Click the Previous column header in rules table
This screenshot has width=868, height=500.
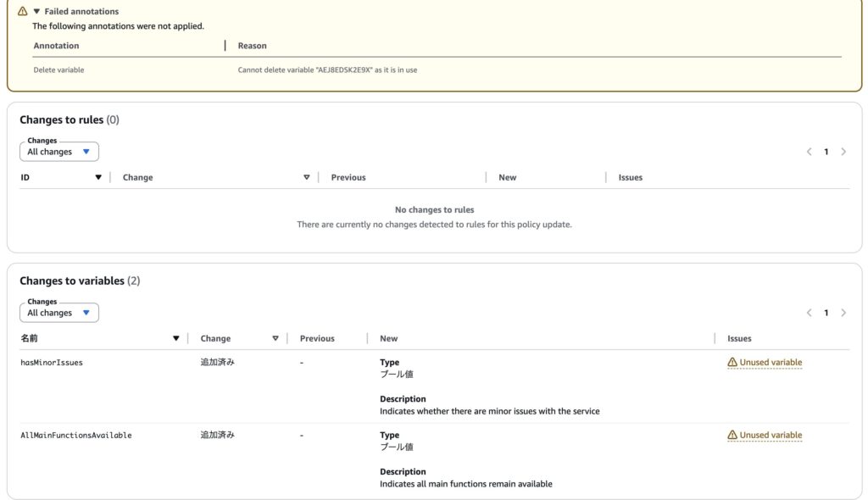348,177
